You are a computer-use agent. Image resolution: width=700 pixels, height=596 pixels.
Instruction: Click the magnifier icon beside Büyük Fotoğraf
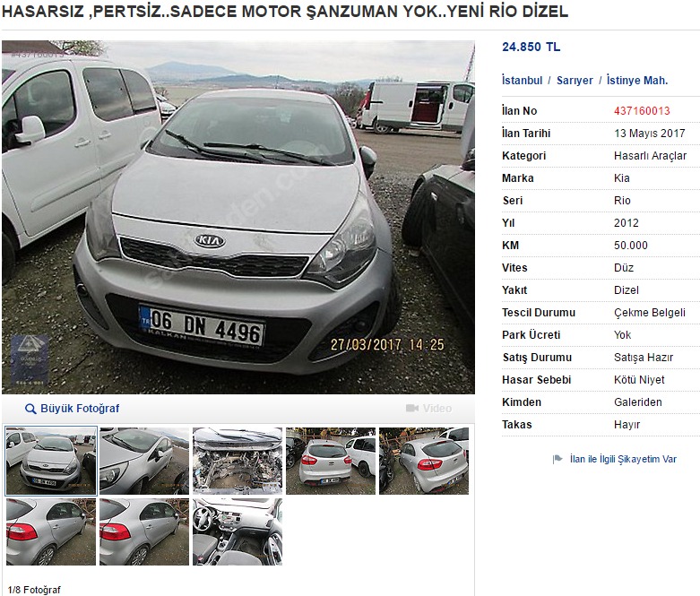(x=30, y=409)
